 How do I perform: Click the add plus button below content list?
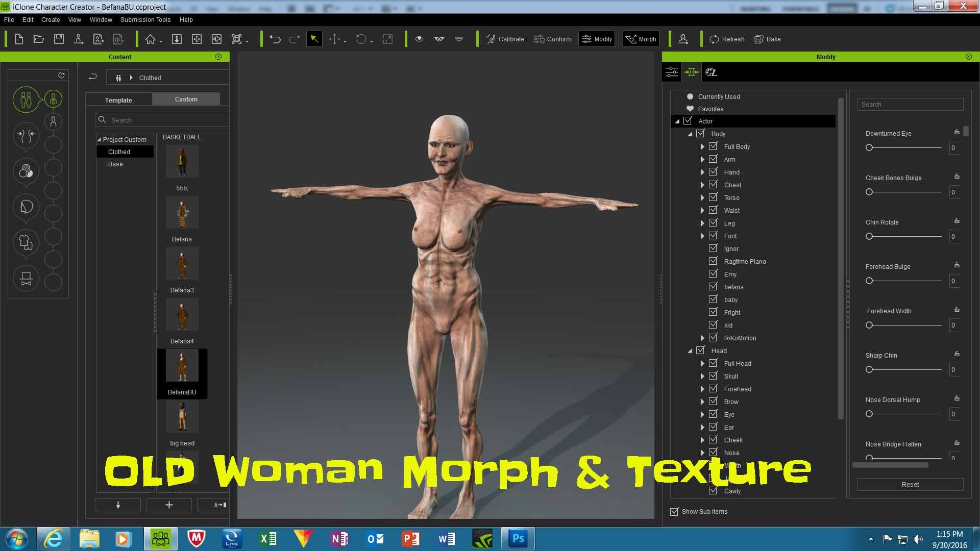pos(169,505)
